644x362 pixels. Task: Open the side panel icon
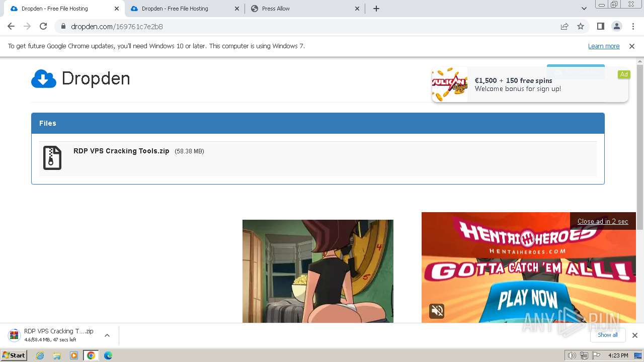600,26
